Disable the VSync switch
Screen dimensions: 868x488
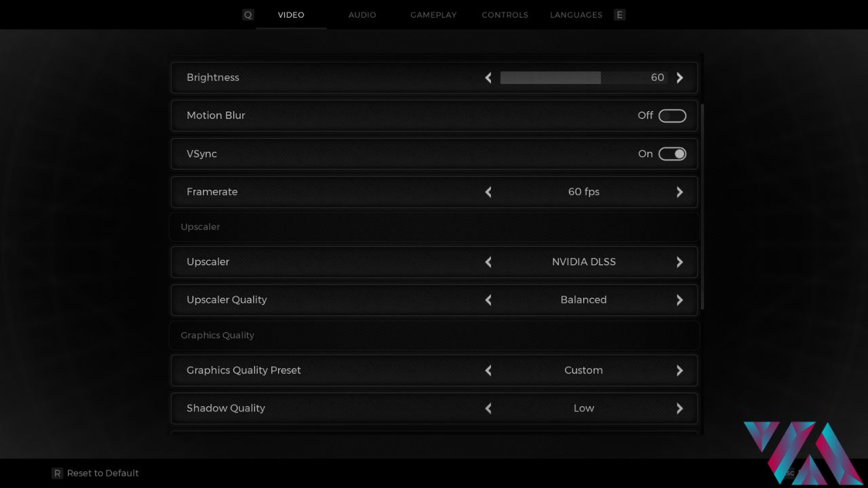click(x=672, y=154)
